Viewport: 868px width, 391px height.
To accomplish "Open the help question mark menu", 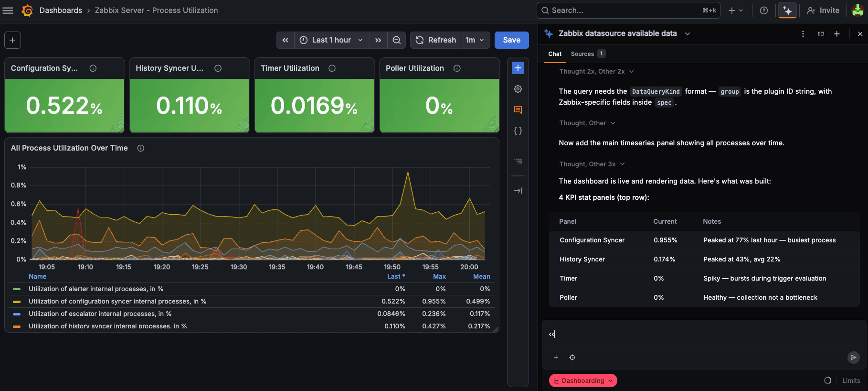I will point(764,11).
